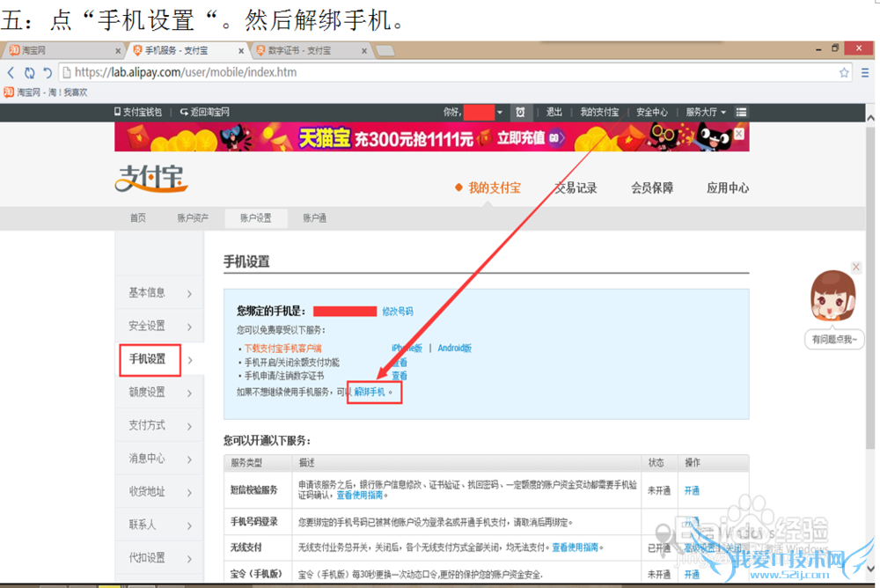Open 代扣设置 sidebar item
Screen dimensions: 880x588
click(159, 558)
